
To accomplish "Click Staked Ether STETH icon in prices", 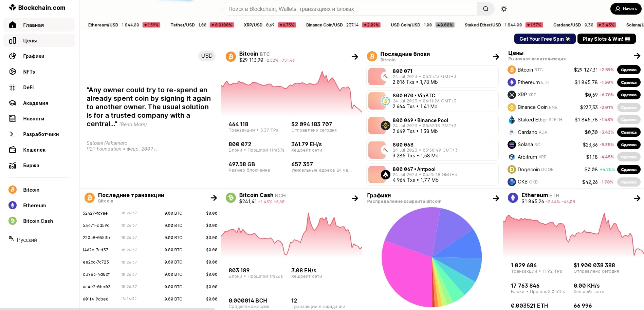I will tap(512, 120).
